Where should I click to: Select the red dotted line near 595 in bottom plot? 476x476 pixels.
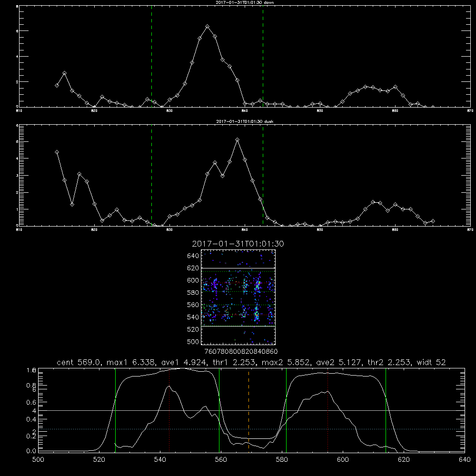point(328,410)
